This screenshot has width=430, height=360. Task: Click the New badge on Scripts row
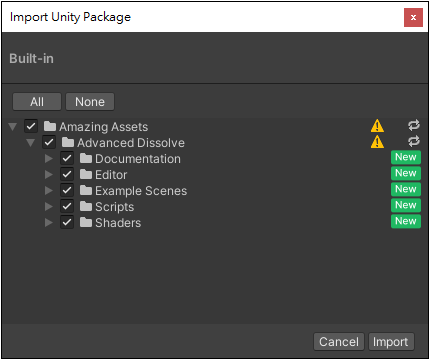tap(406, 205)
